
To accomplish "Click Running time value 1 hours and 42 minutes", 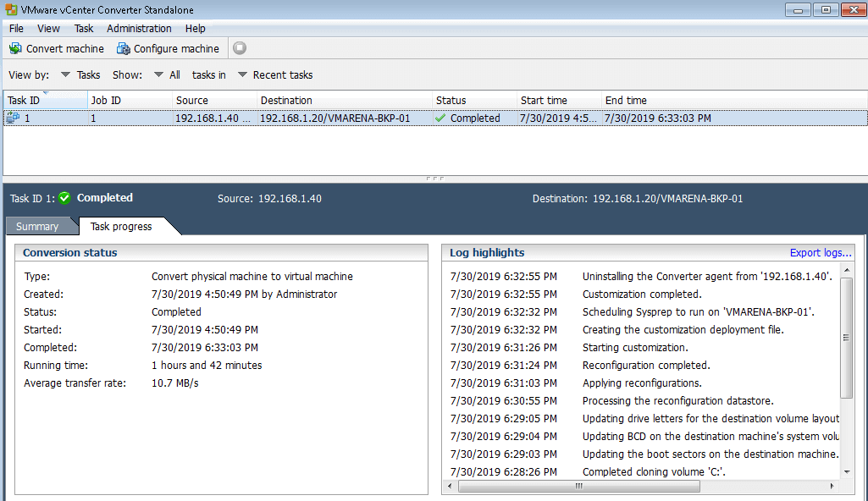I will 207,365.
